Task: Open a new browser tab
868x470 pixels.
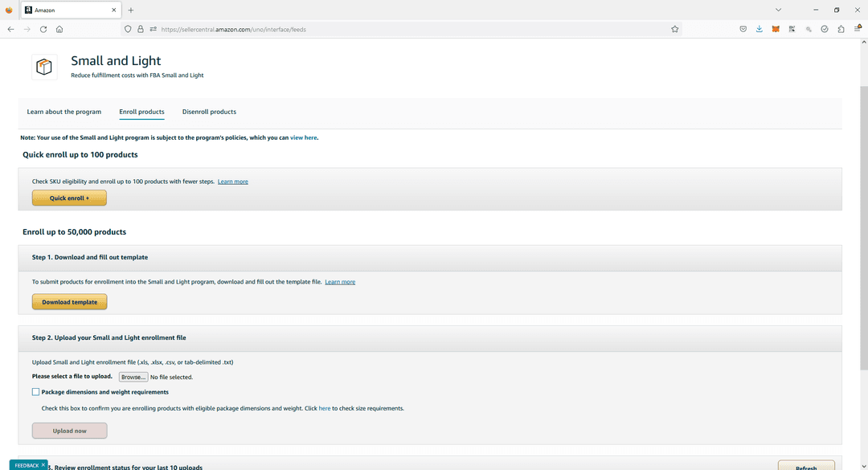Action: click(x=131, y=10)
